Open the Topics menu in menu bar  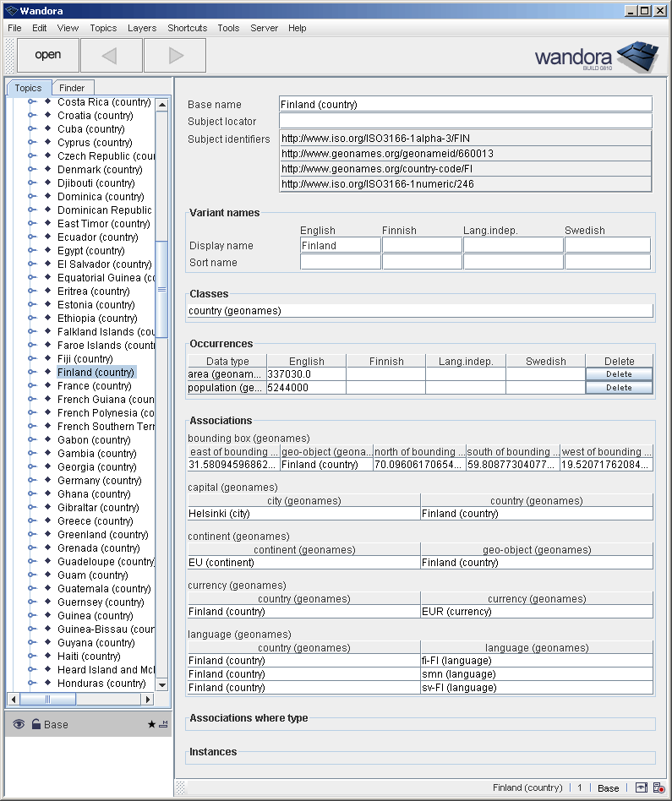(x=103, y=28)
